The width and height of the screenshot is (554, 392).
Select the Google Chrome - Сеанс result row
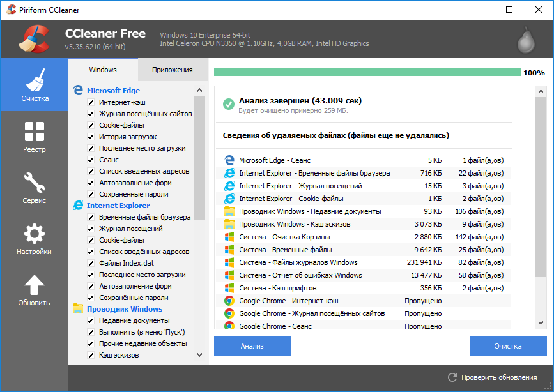(363, 326)
